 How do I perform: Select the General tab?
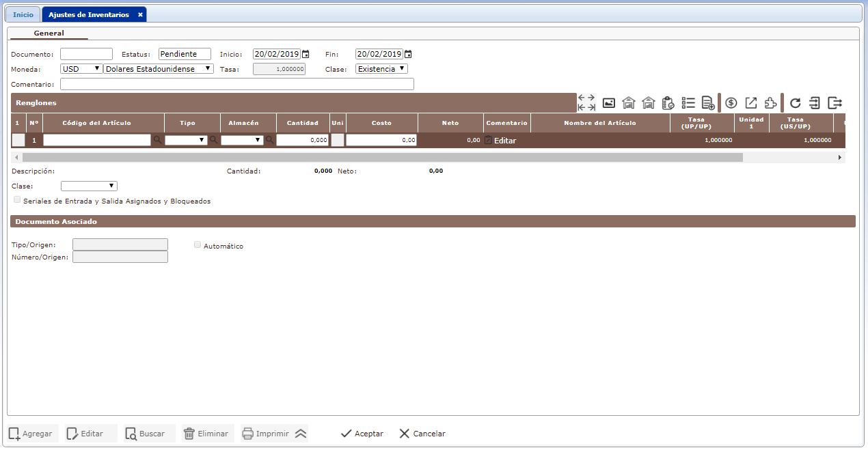tap(49, 33)
